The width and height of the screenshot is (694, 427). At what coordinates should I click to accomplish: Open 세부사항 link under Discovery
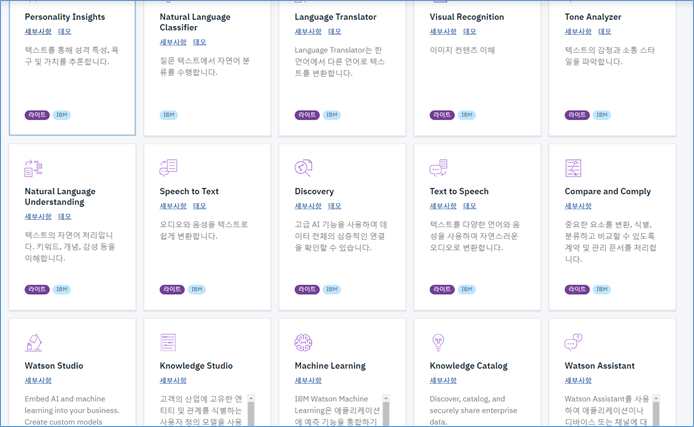[x=308, y=206]
